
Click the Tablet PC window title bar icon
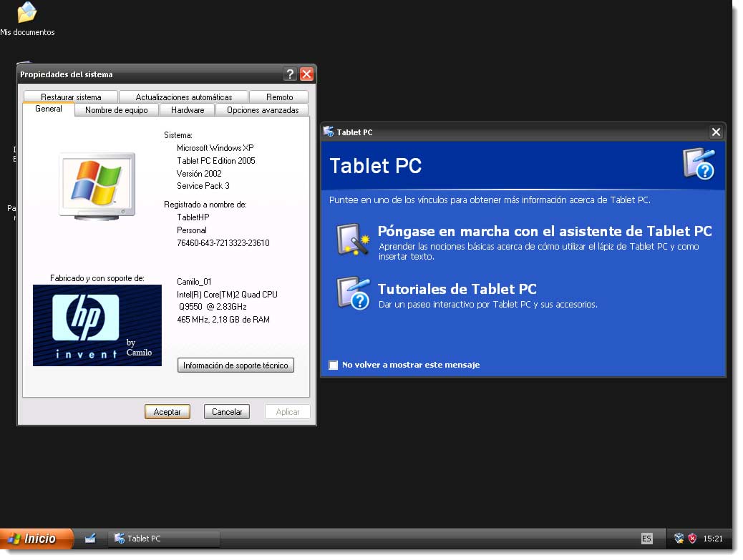329,132
